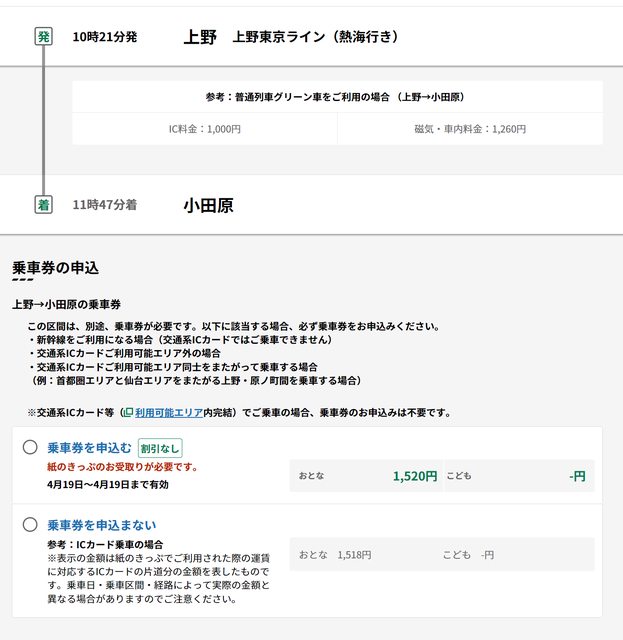Click the 割引なし discount badge
Screen dimensions: 623x640
160,448
